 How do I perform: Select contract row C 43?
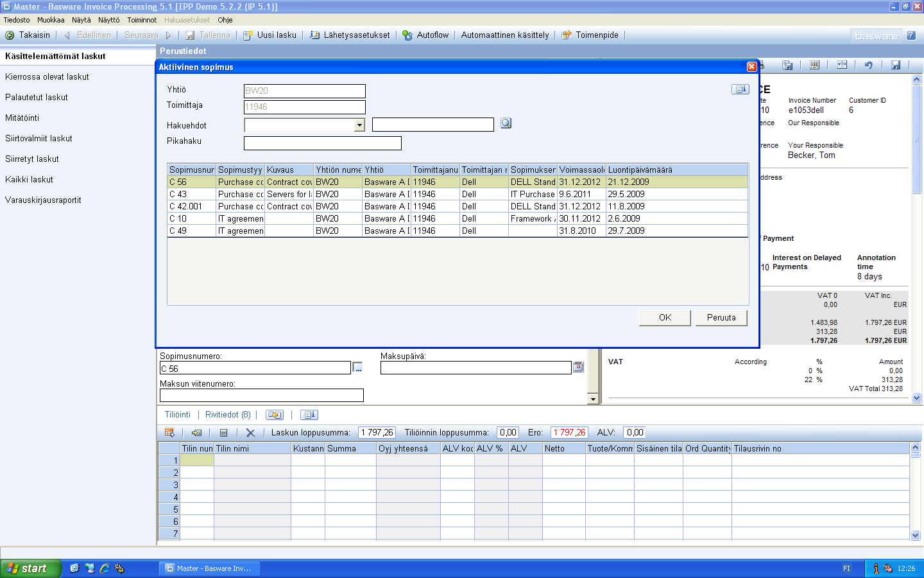click(458, 194)
